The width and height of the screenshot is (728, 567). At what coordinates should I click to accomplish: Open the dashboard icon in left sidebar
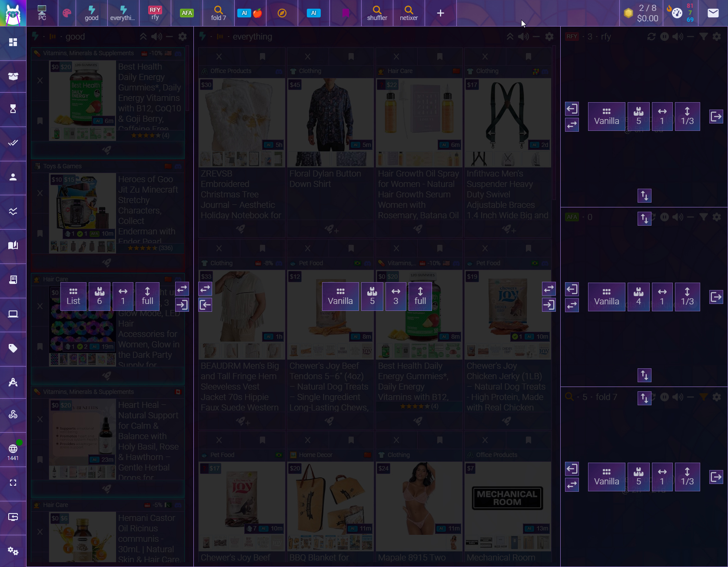(13, 42)
